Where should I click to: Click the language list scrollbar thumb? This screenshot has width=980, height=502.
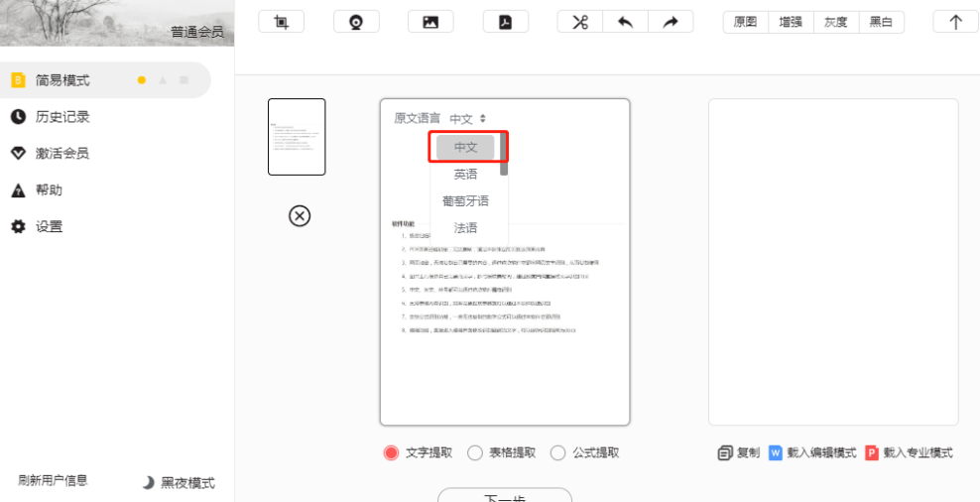(x=504, y=155)
